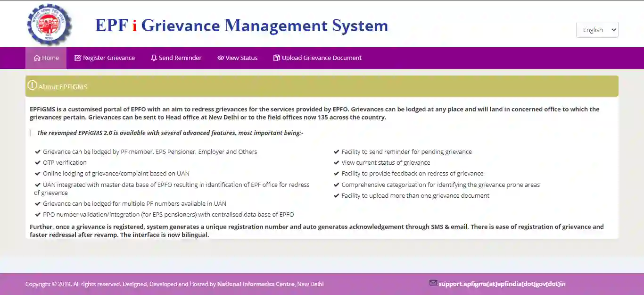Click the support.epfigms email address
Image resolution: width=644 pixels, height=295 pixels.
click(502, 283)
